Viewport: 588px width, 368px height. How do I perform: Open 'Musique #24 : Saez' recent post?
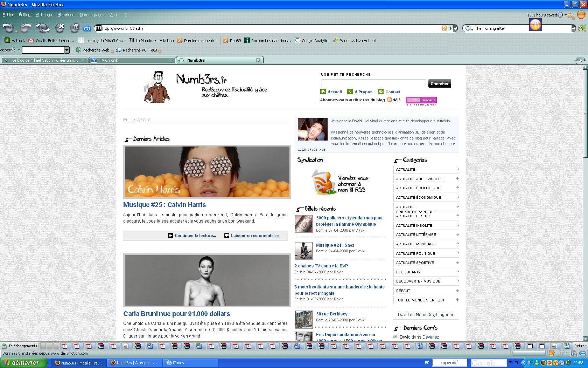pyautogui.click(x=335, y=245)
